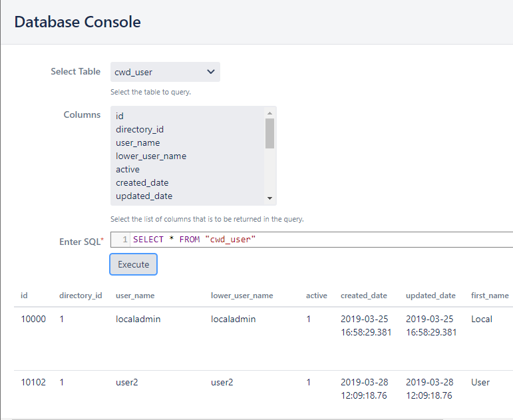Image resolution: width=513 pixels, height=420 pixels.
Task: Click first_name cell User
Action: coord(480,382)
